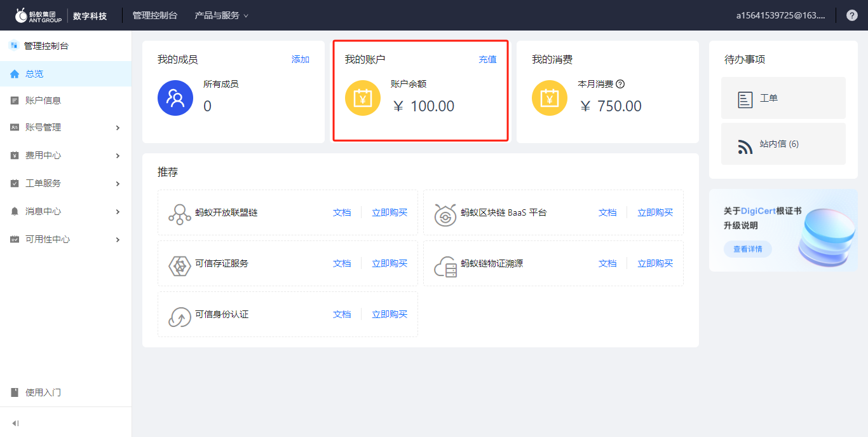The image size is (868, 437).
Task: Click 立即购买 for 蚂蚁链物证溯源
Action: pyautogui.click(x=655, y=263)
